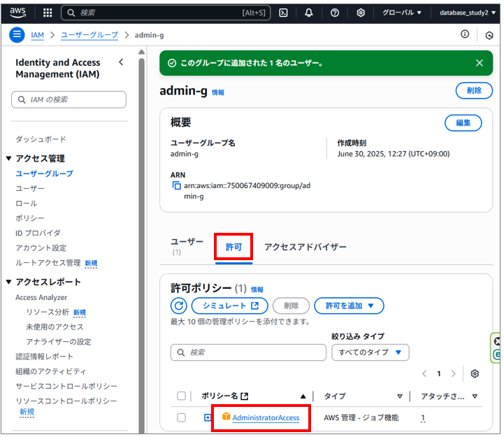Click 情報 link next to 許可ポリシー

pos(257,289)
